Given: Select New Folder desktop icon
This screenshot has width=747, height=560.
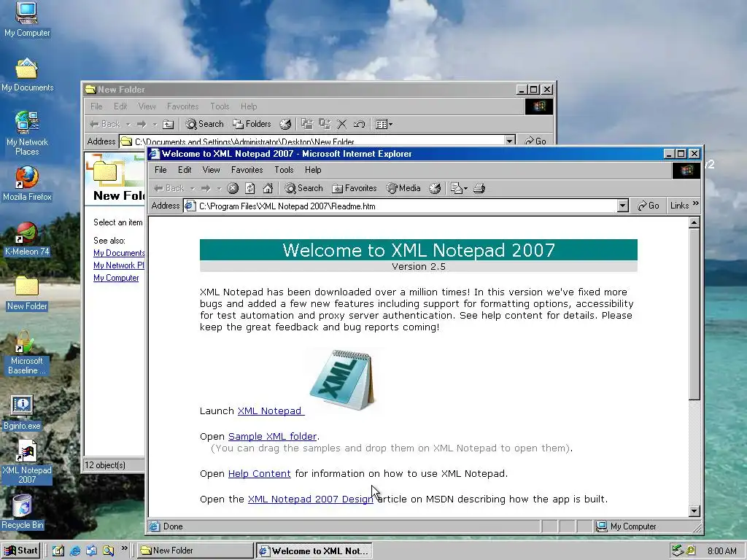Looking at the screenshot, I should [27, 293].
